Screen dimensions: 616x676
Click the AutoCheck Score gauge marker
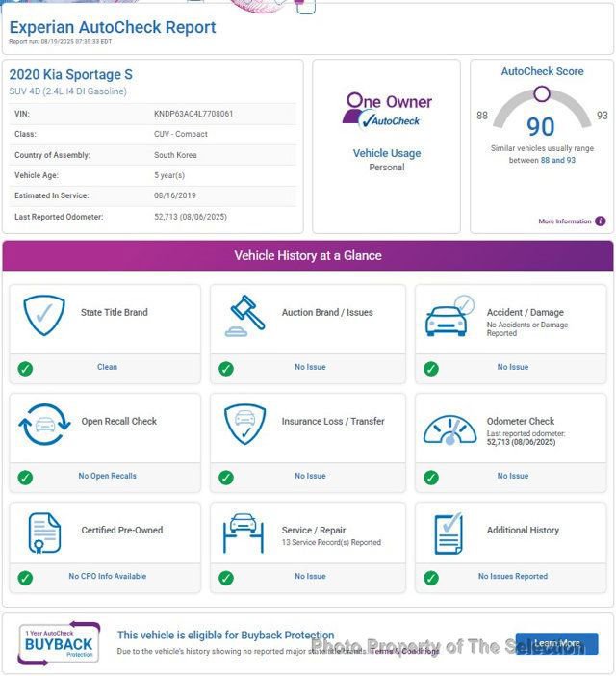(542, 94)
